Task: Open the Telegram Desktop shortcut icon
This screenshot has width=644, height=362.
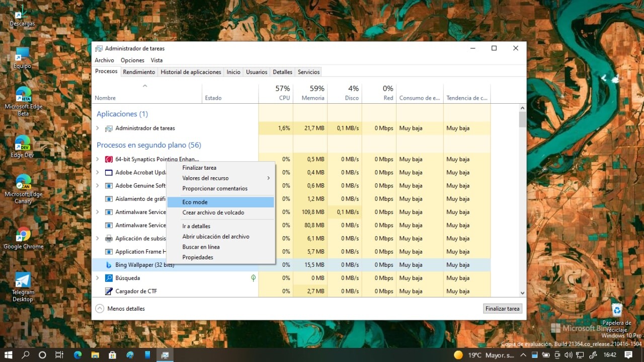Action: 23,280
